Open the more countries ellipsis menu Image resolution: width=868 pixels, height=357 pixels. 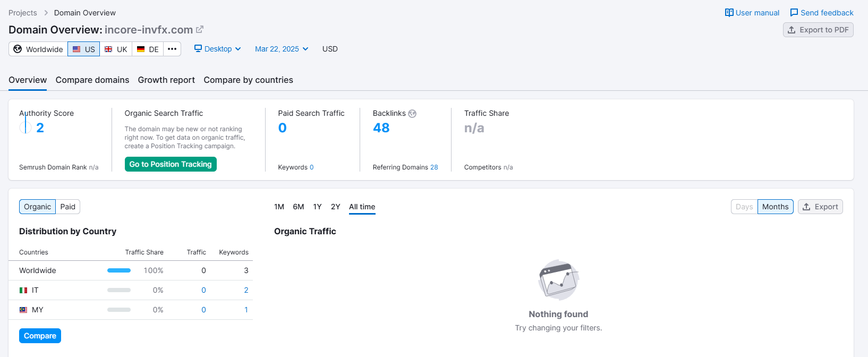click(x=172, y=49)
